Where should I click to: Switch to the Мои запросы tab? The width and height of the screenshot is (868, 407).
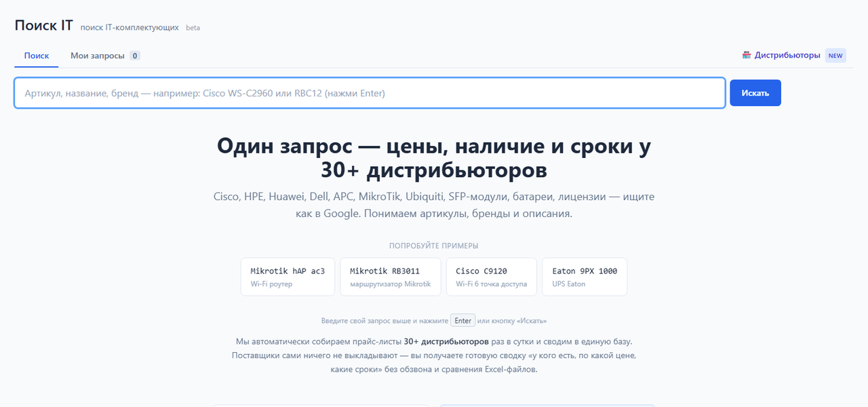tap(105, 56)
